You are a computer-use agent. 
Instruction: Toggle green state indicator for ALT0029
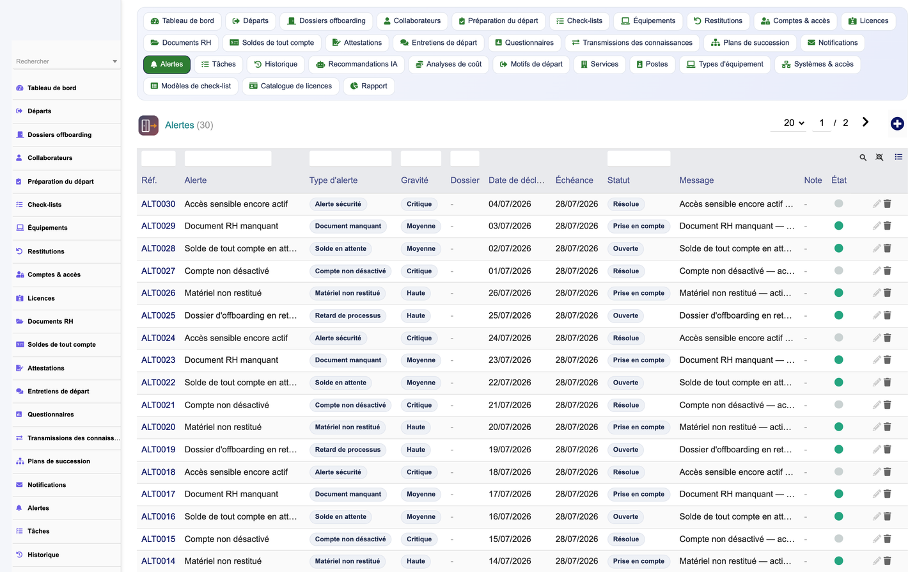click(838, 226)
